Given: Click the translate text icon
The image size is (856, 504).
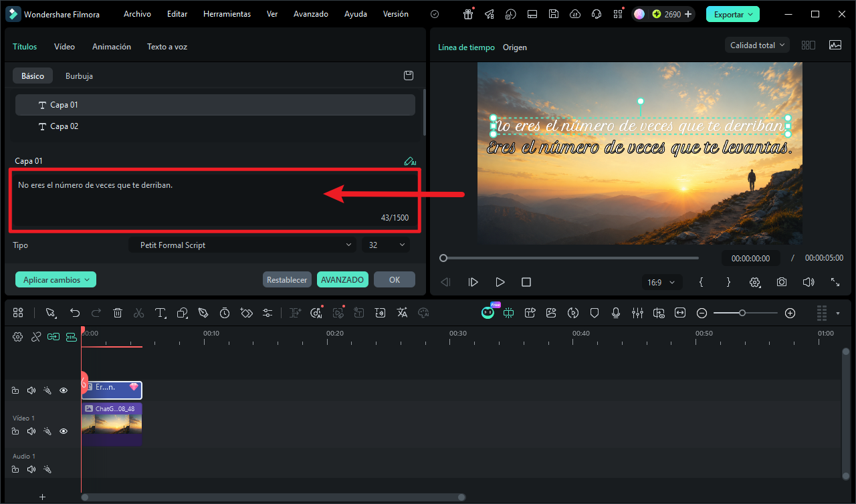Looking at the screenshot, I should [402, 313].
